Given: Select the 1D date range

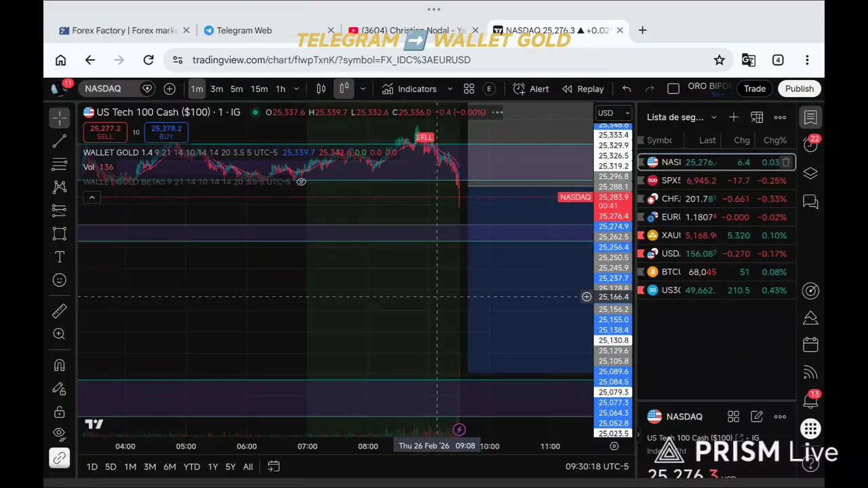Looking at the screenshot, I should pos(92,466).
